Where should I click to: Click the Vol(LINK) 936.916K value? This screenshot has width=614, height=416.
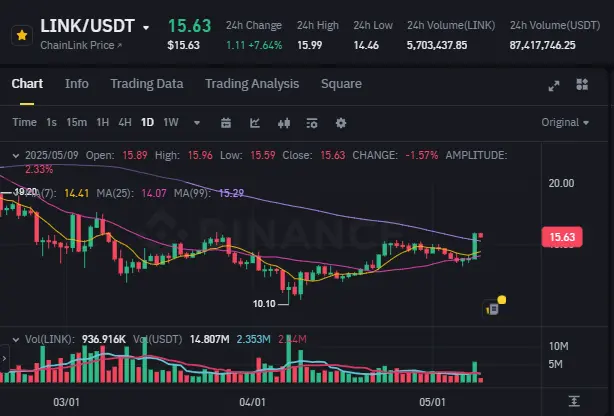click(104, 339)
